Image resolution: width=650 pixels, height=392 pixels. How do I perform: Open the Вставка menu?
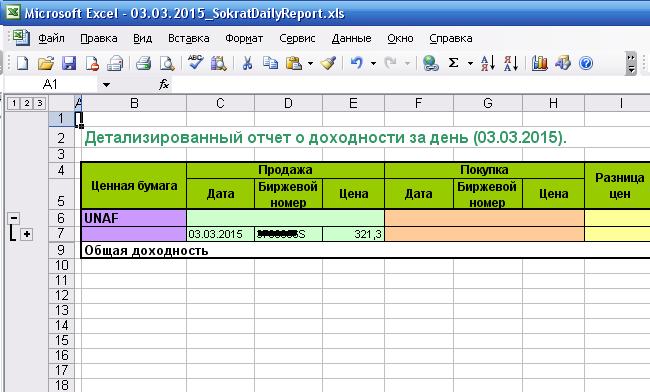point(188,39)
